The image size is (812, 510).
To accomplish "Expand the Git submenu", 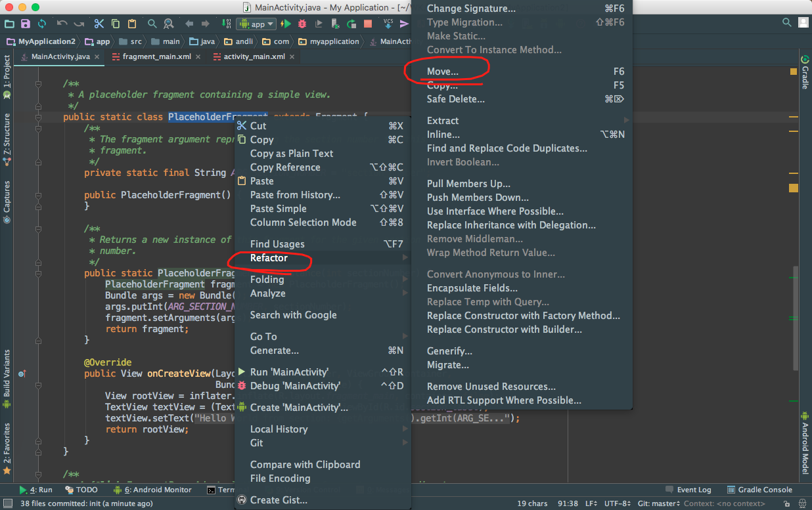I will coord(323,443).
